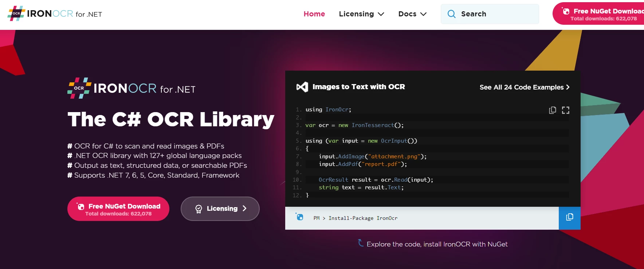Click the IronOCR logo in the header
This screenshot has height=269, width=644.
click(x=55, y=13)
